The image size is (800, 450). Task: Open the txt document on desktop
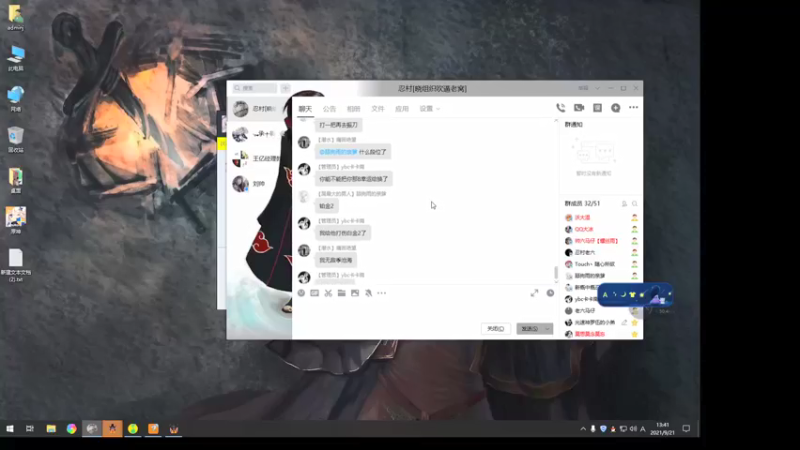click(x=15, y=265)
